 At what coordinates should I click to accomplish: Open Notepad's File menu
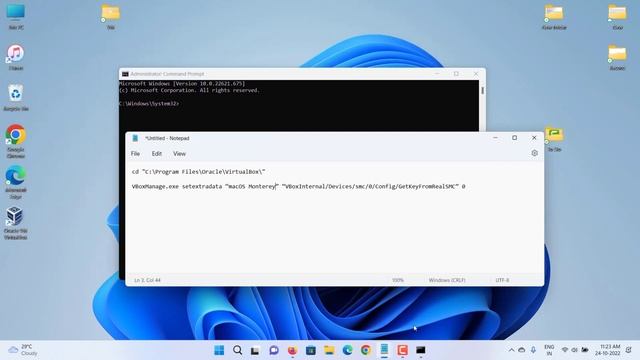point(135,154)
